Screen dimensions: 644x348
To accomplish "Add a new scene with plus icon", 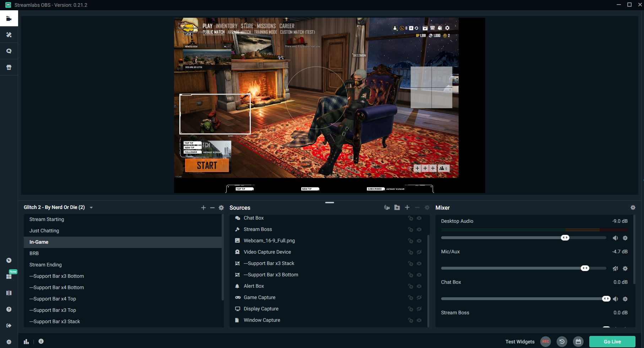I will [x=203, y=208].
